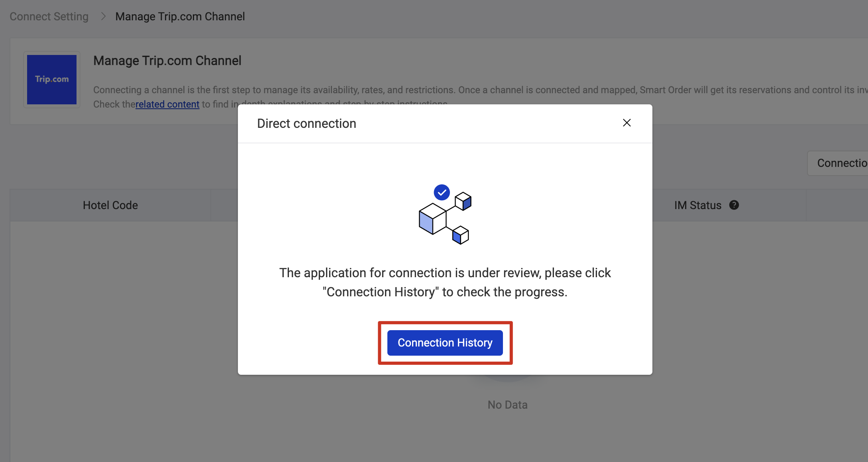The width and height of the screenshot is (868, 462).
Task: Click the blue checkmark badge in the dialog
Action: (442, 192)
